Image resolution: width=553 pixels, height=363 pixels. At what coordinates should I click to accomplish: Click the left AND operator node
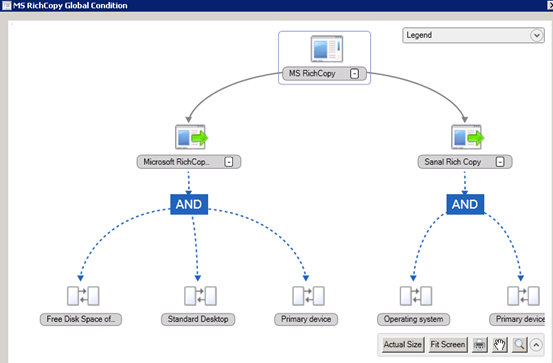(x=189, y=204)
